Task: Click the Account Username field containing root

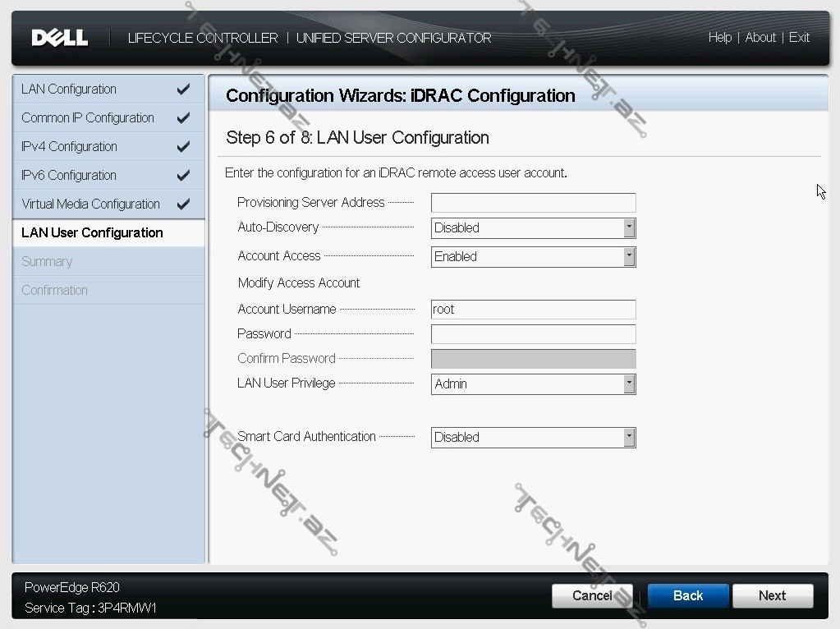Action: point(533,310)
